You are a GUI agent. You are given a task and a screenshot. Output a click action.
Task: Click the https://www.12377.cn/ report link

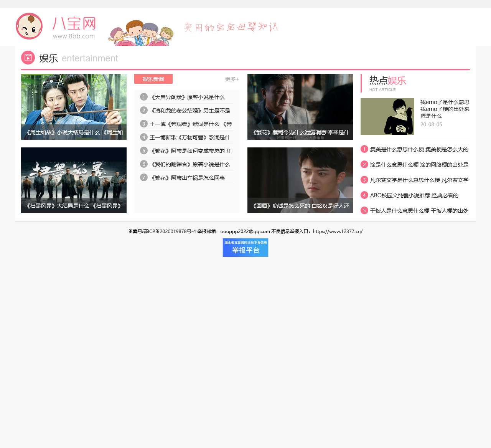tap(338, 231)
